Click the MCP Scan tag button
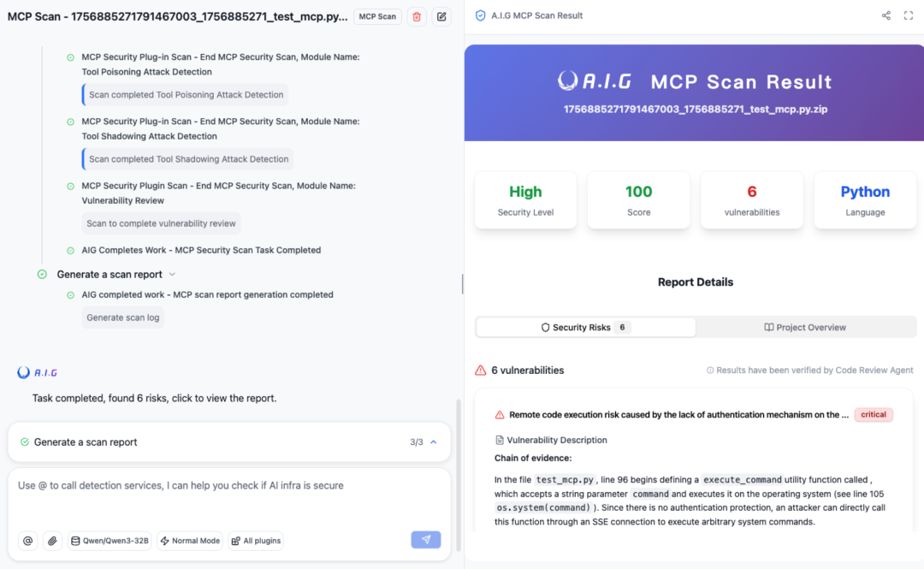The height and width of the screenshot is (569, 924). click(x=376, y=16)
